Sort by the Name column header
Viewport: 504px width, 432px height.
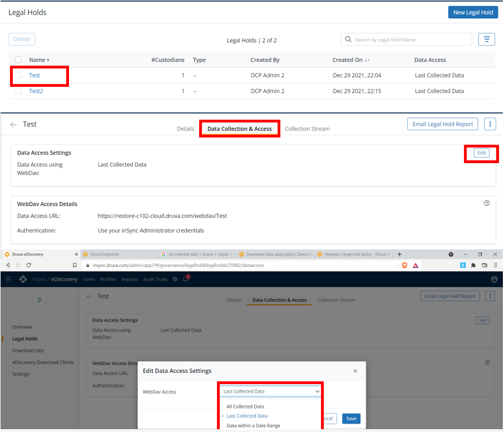(39, 60)
